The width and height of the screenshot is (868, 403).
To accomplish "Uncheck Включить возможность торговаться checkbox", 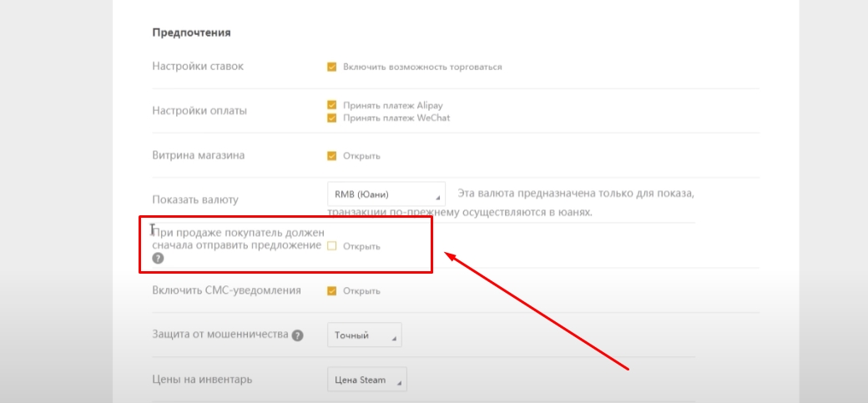I will [331, 67].
